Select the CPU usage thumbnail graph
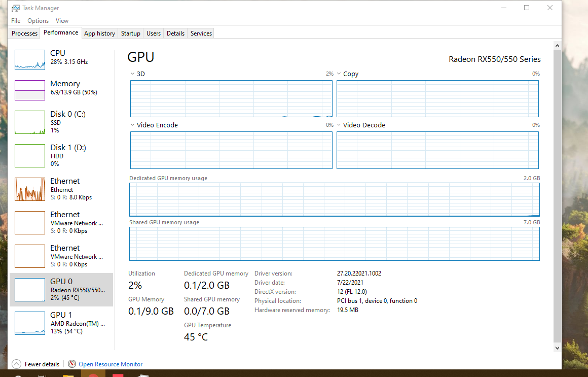 pos(30,60)
